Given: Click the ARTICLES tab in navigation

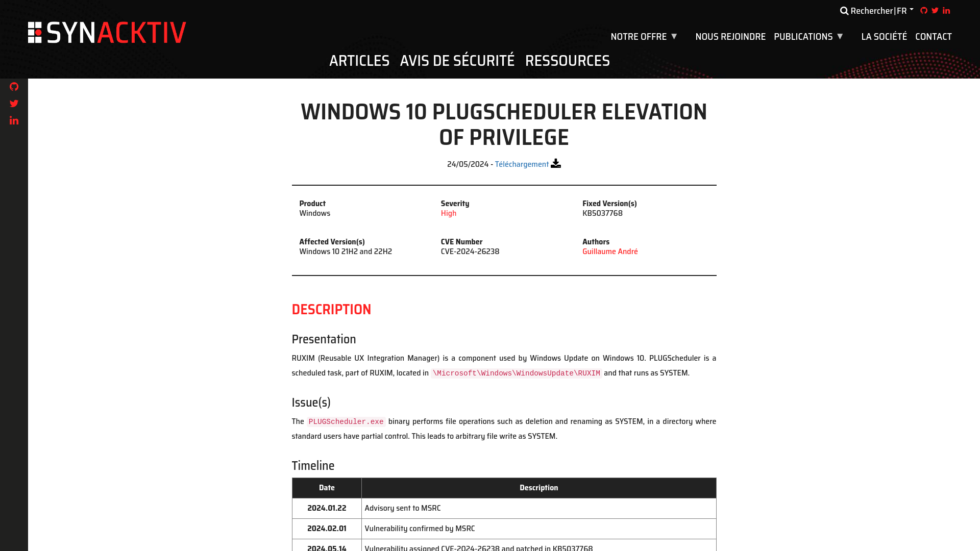Looking at the screenshot, I should [359, 61].
